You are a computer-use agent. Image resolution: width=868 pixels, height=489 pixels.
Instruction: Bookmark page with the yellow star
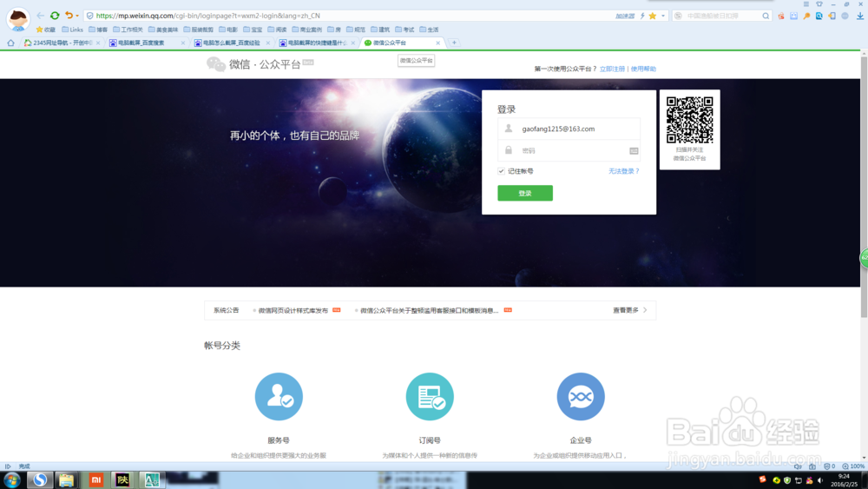pos(653,16)
